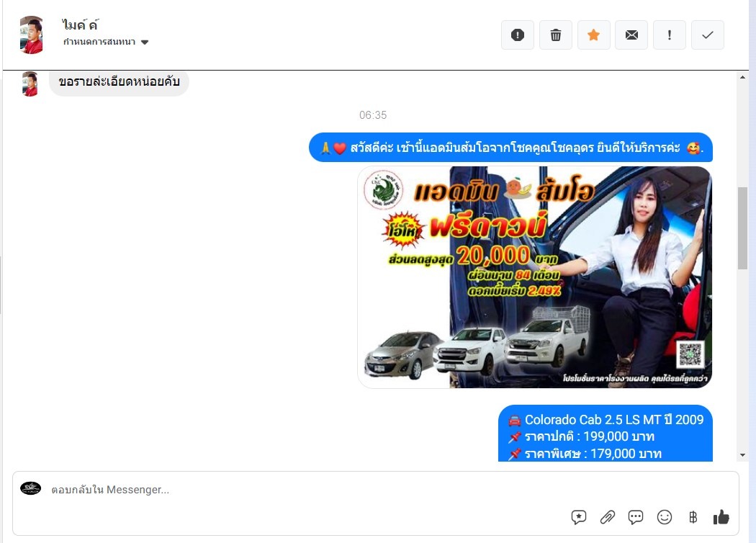Screen dimensions: 756x543
Task: Open the promotional car advertisement image
Action: tap(535, 277)
